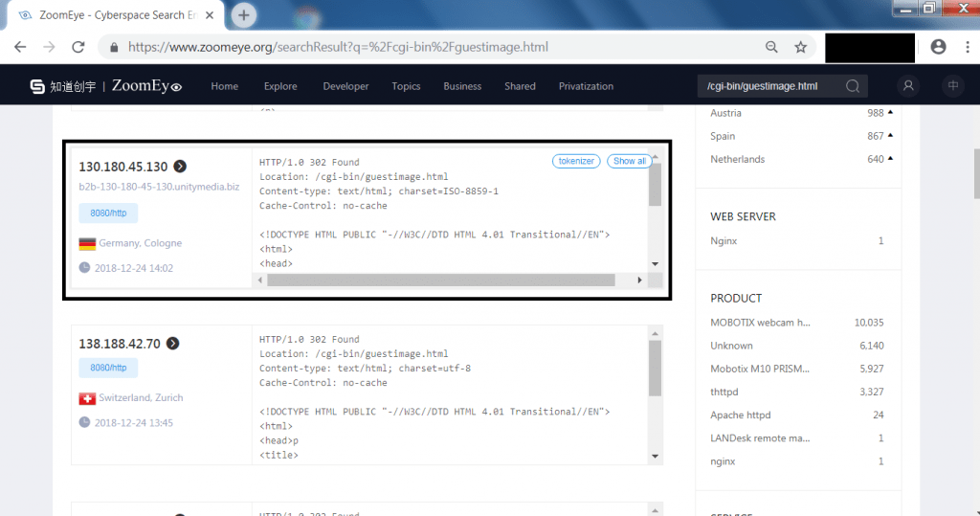The width and height of the screenshot is (980, 516).
Task: Click the Swiss flag icon
Action: [x=87, y=398]
